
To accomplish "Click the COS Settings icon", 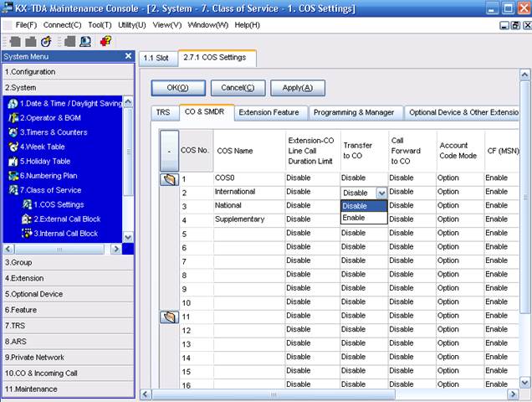I will click(x=27, y=204).
